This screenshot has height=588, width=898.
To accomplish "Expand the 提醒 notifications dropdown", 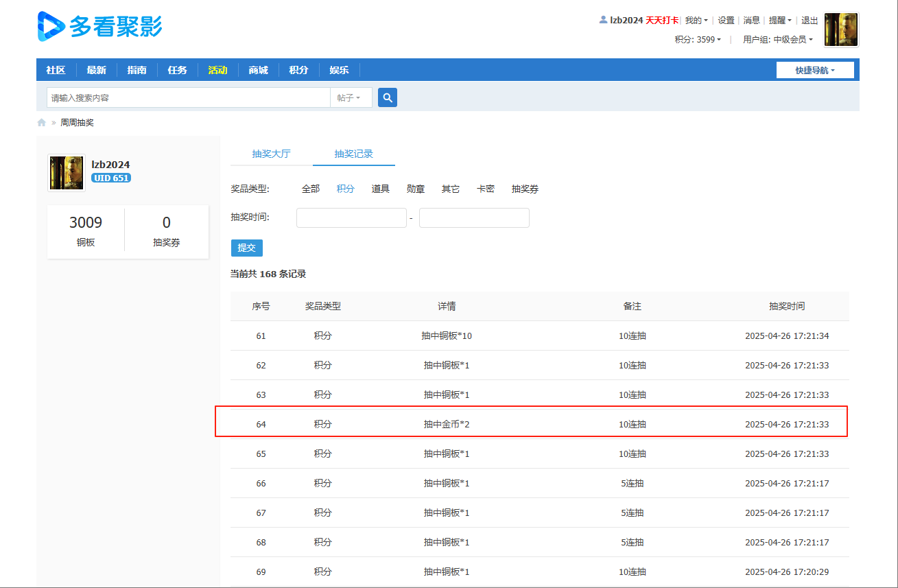I will tap(779, 21).
